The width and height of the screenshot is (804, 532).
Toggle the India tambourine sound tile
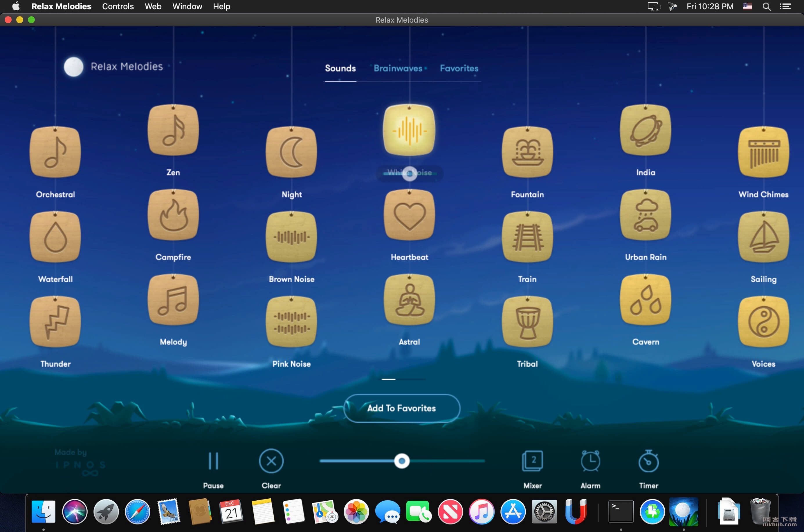[646, 130]
